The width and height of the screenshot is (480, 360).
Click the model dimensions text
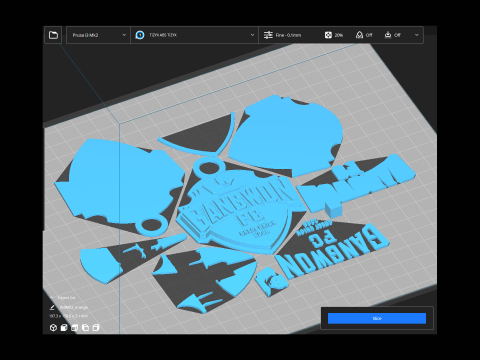69,316
